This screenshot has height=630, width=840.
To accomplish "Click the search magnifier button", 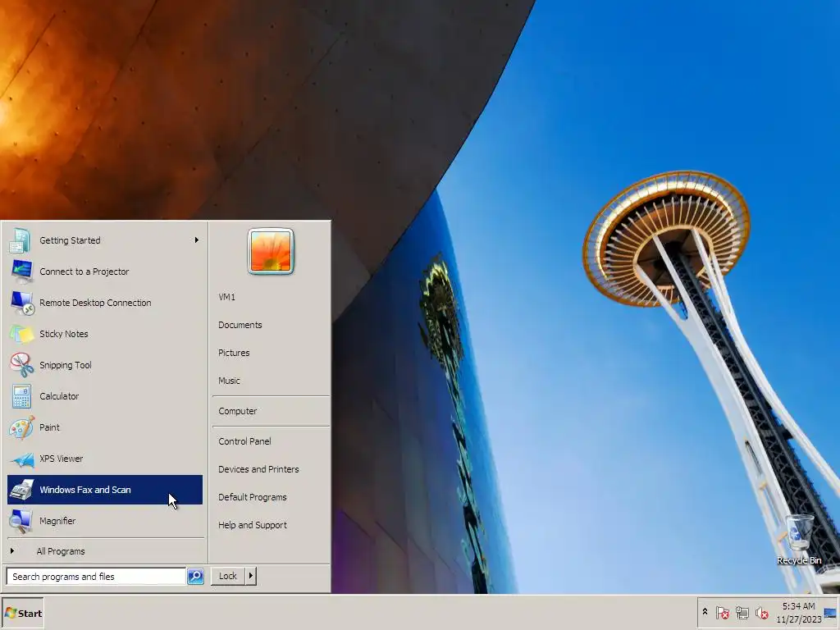I will (195, 577).
